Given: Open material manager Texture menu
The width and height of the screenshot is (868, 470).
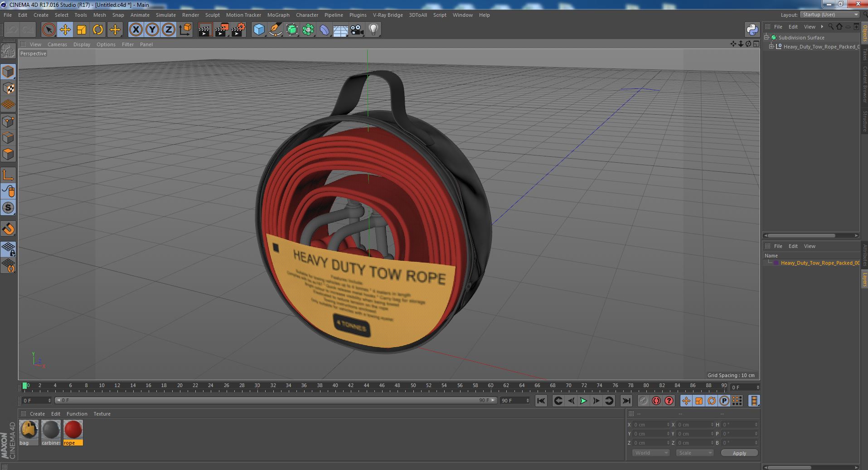Looking at the screenshot, I should (x=102, y=414).
